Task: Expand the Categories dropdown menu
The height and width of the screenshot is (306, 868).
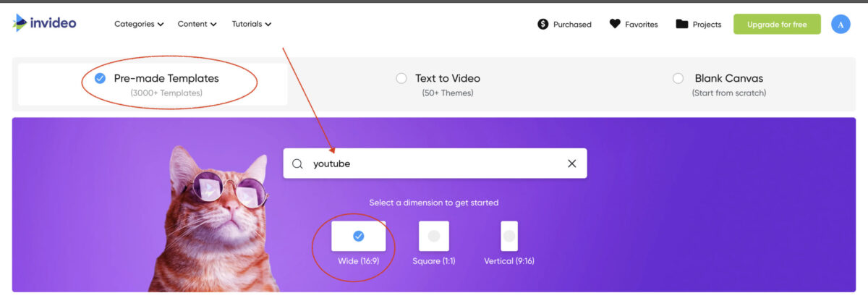Action: tap(139, 24)
